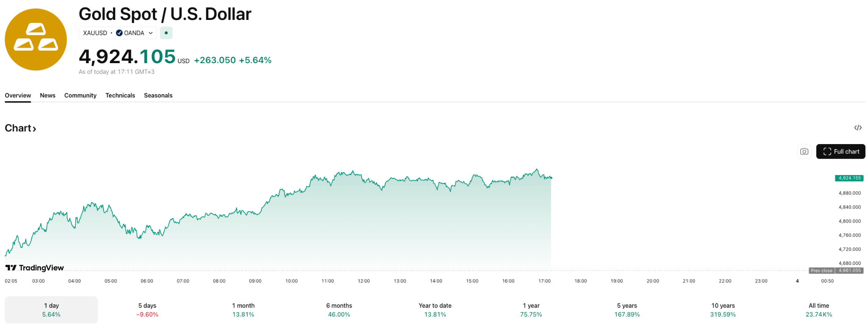This screenshot has height=334, width=868.
Task: Click the current price tag 4,924.155
Action: coord(849,178)
